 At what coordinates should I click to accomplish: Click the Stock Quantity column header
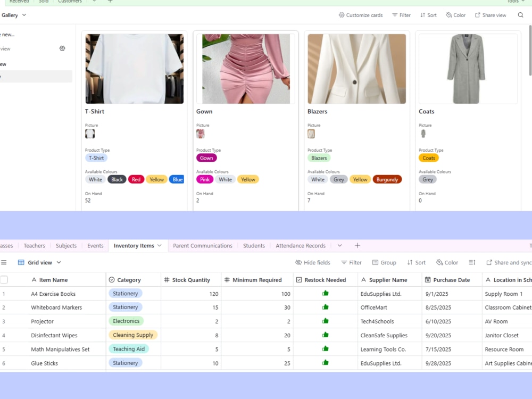pyautogui.click(x=191, y=280)
